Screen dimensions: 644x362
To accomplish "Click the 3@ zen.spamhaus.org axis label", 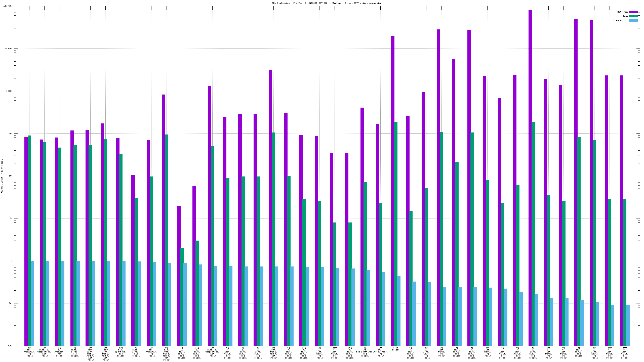I will point(29,352).
